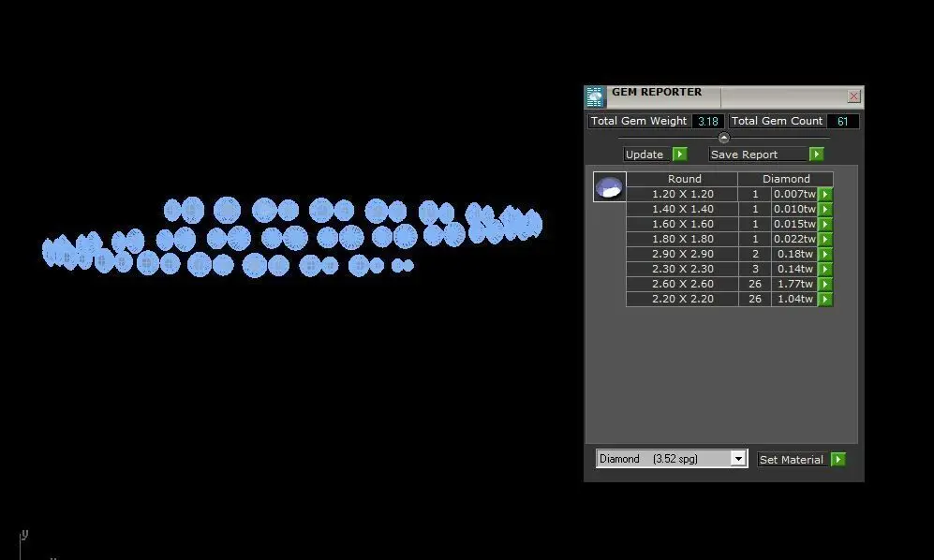
Task: Click green arrow for 1.20 X 1.20 row
Action: [825, 194]
